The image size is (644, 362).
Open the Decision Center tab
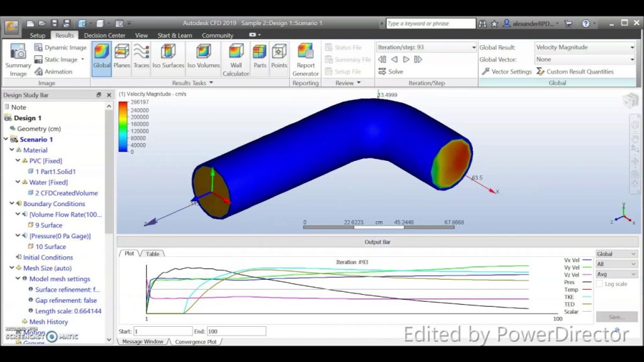click(105, 35)
